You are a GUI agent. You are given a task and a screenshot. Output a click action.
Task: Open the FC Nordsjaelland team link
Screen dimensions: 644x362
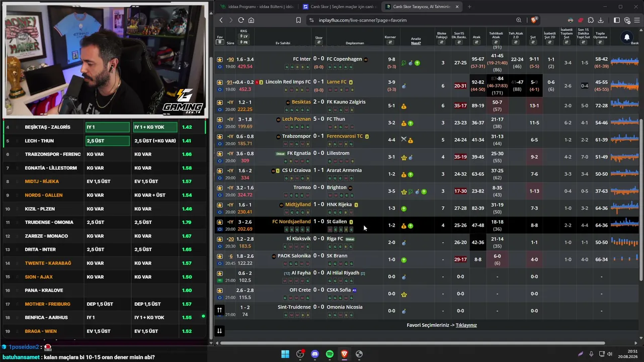click(x=291, y=222)
